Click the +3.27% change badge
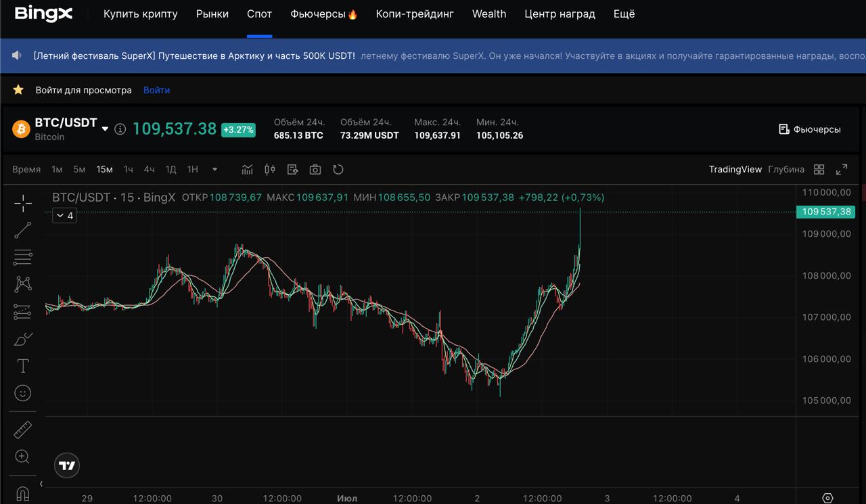Screen dimensions: 866x504 tap(238, 129)
